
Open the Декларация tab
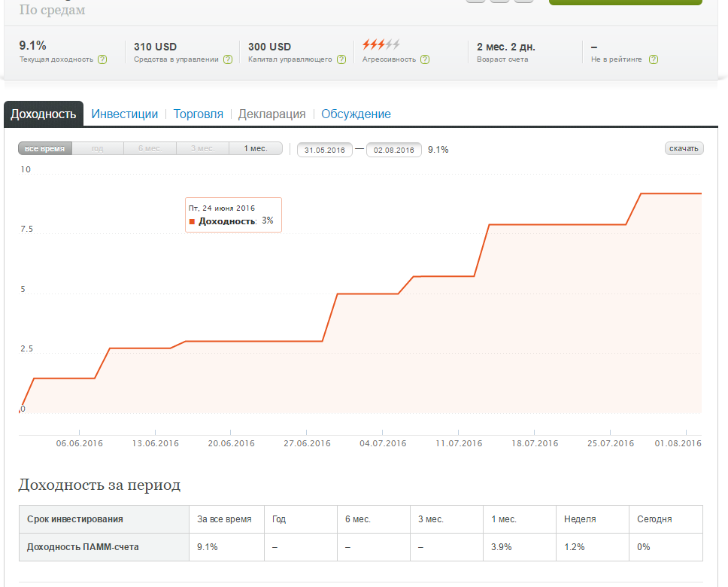click(271, 114)
